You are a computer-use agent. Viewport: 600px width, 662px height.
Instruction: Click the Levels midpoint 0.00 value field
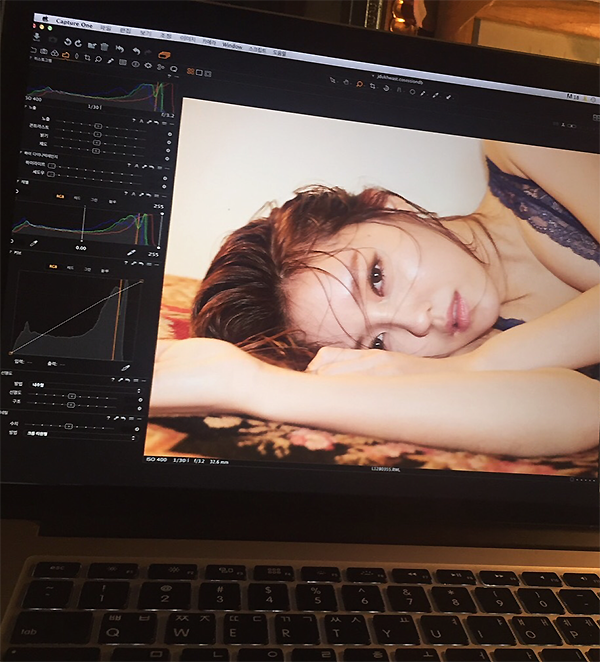tap(80, 247)
